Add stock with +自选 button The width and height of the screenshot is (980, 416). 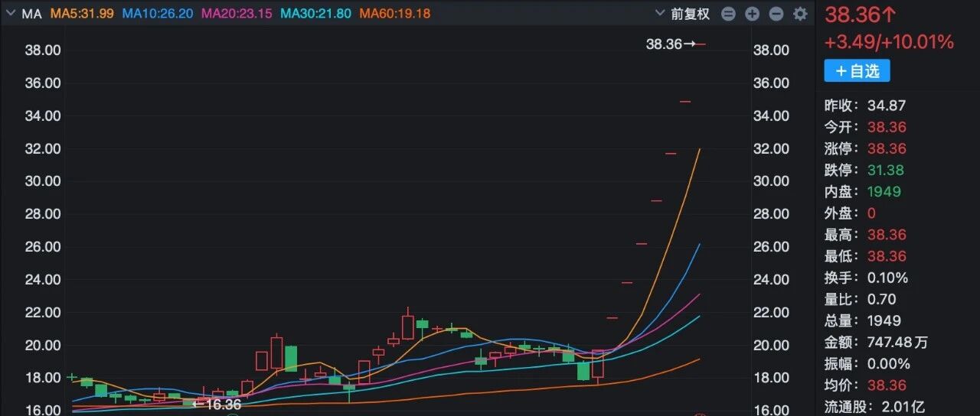click(857, 71)
